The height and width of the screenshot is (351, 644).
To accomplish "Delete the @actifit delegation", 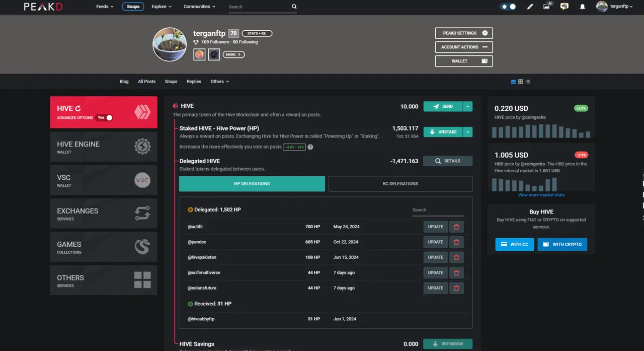I will coord(456,227).
